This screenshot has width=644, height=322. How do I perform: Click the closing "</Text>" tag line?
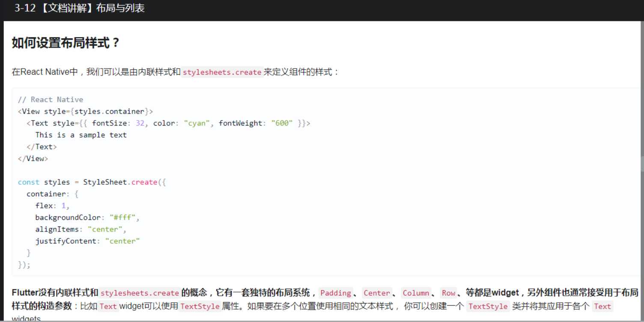point(42,147)
